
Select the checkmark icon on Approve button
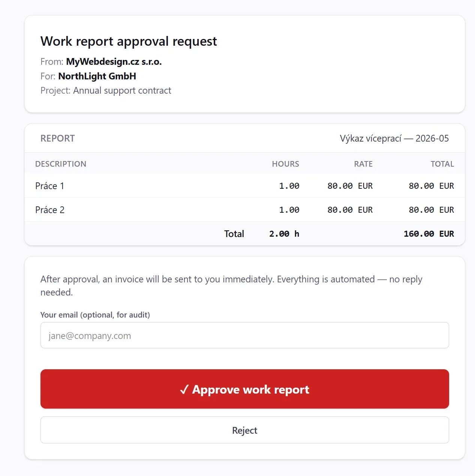184,390
